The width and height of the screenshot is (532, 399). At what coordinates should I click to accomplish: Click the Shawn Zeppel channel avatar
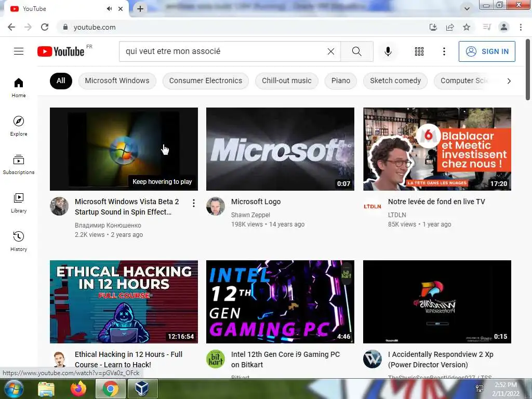pyautogui.click(x=216, y=206)
